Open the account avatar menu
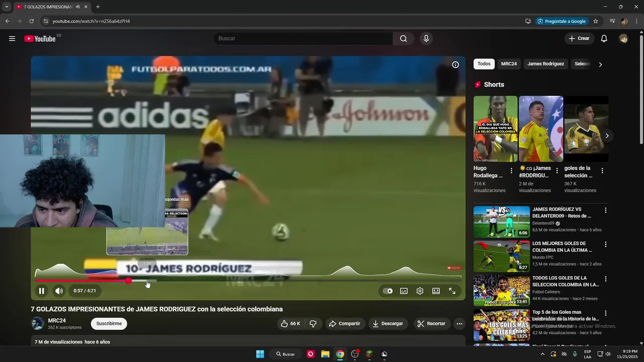Screen dimensions: 644x362 pyautogui.click(x=624, y=39)
